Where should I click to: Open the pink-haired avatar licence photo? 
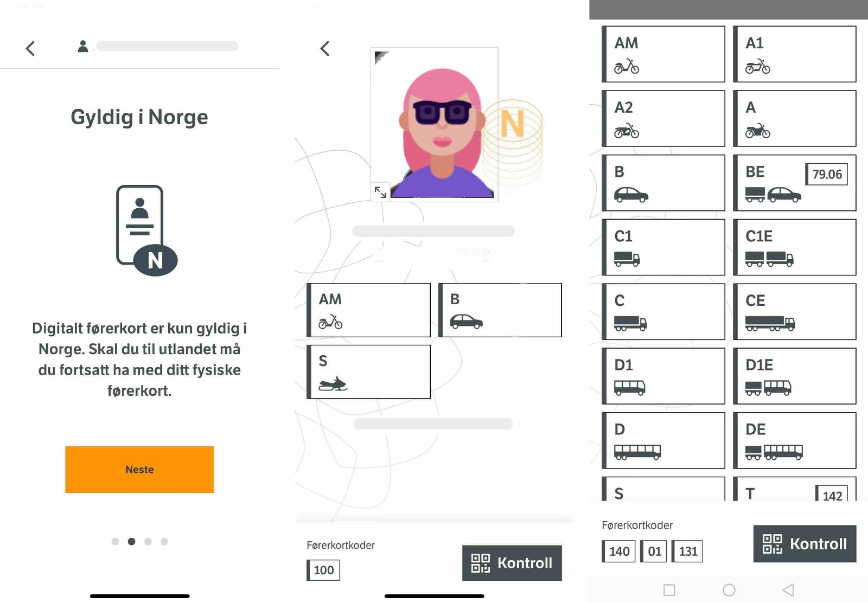[x=434, y=124]
